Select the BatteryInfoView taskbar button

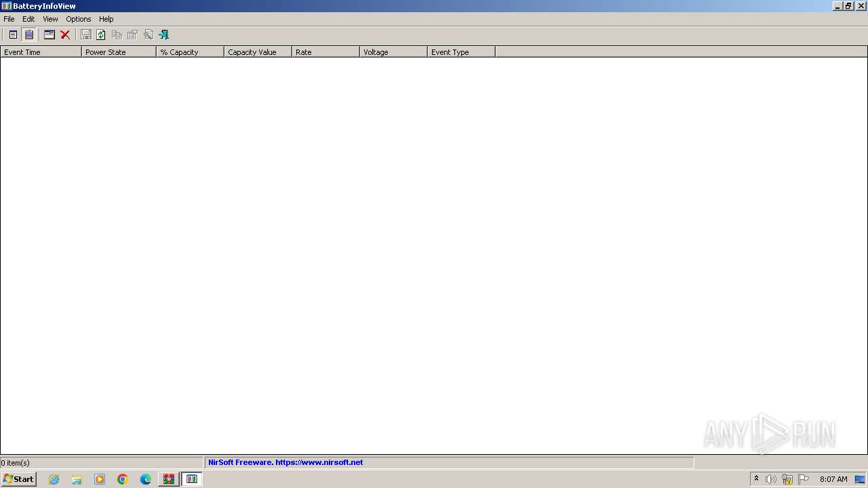(x=192, y=479)
